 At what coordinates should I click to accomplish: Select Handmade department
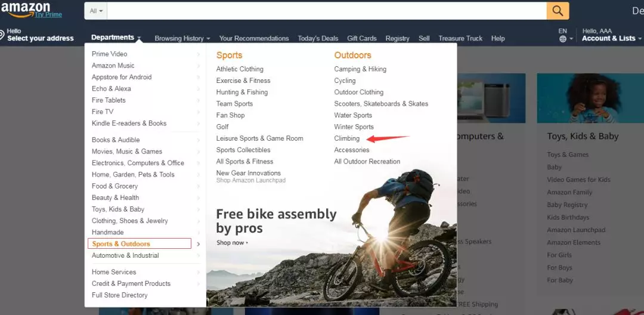[x=107, y=232]
